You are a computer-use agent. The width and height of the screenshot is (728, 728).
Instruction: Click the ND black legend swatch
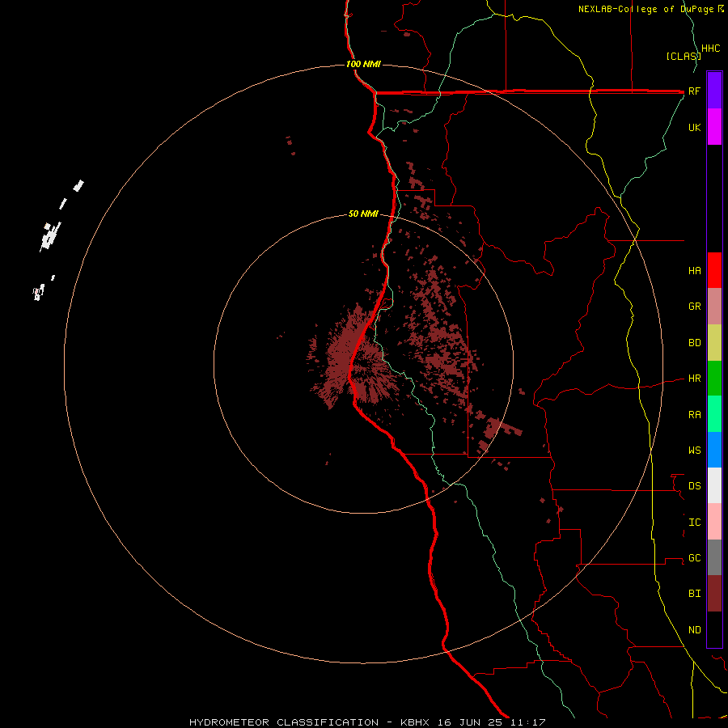pyautogui.click(x=714, y=629)
